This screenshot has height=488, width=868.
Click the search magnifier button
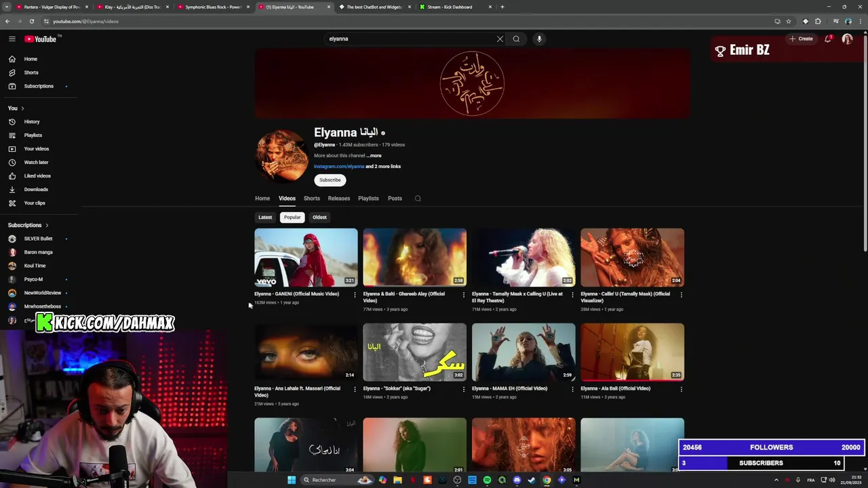tap(516, 39)
